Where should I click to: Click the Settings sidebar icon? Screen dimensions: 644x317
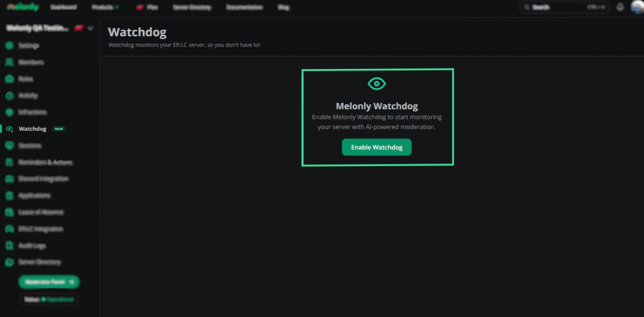click(9, 46)
